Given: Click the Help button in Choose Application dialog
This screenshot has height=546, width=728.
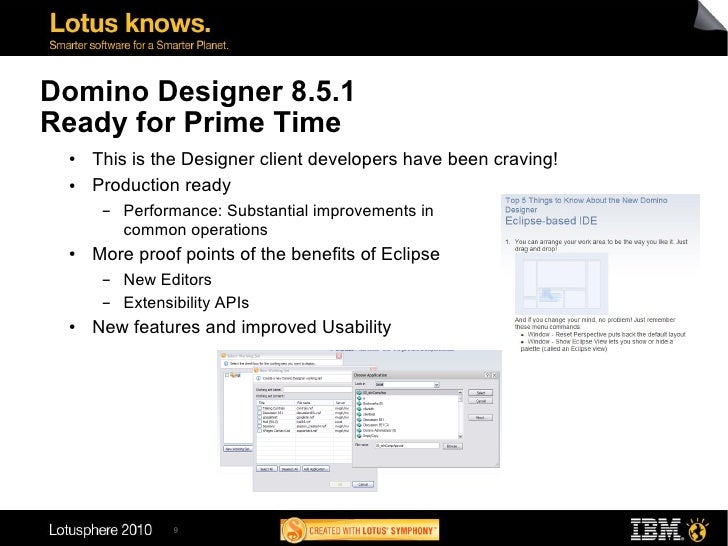Looking at the screenshot, I should point(481,417).
